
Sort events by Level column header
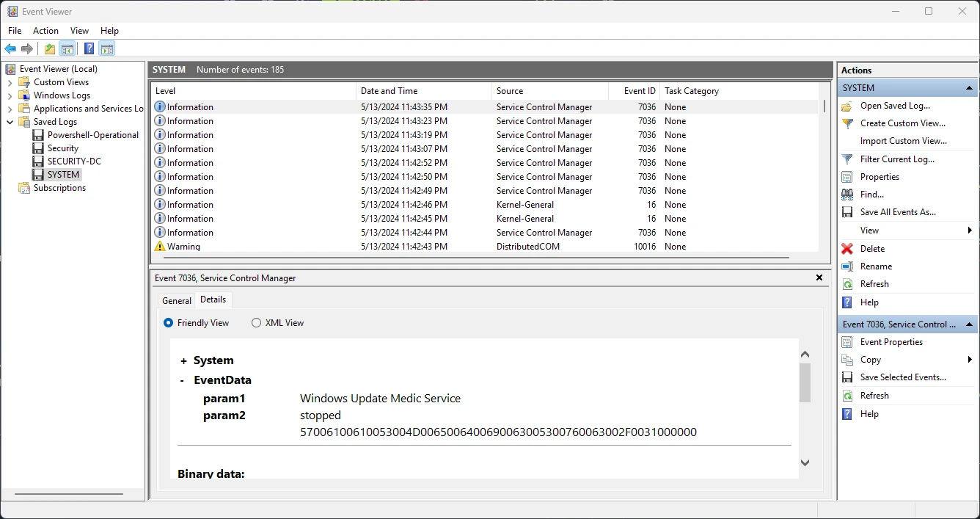tap(254, 91)
